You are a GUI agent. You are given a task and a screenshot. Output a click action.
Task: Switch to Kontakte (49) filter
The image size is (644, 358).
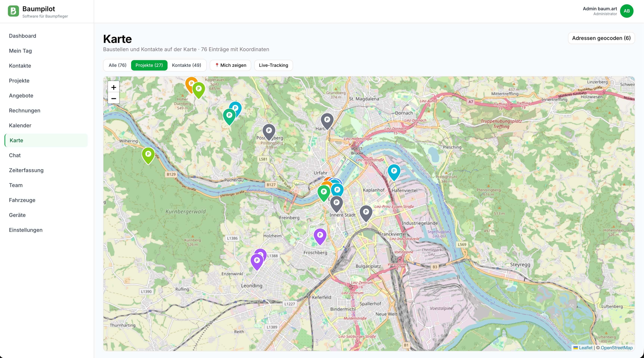[187, 65]
